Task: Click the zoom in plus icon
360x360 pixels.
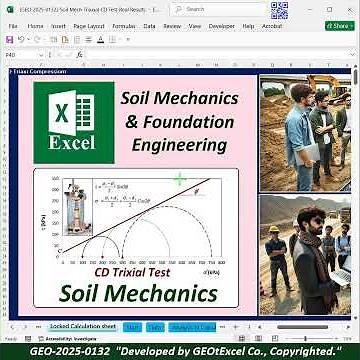Action: pos(336,338)
